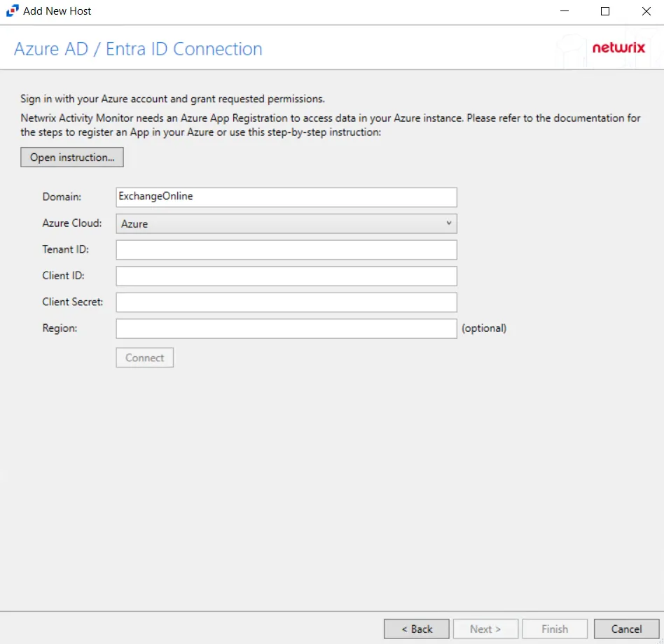Expand the Azure Cloud dropdown
Screen dimensions: 664x644
[286, 223]
